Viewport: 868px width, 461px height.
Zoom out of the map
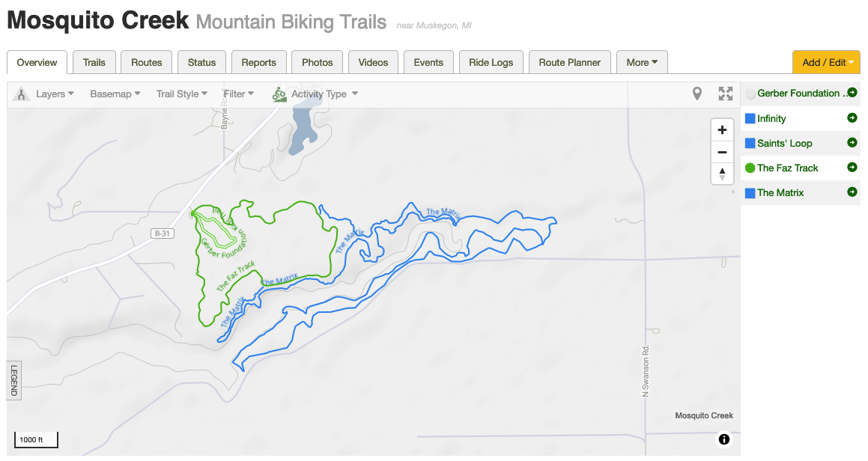tap(722, 152)
